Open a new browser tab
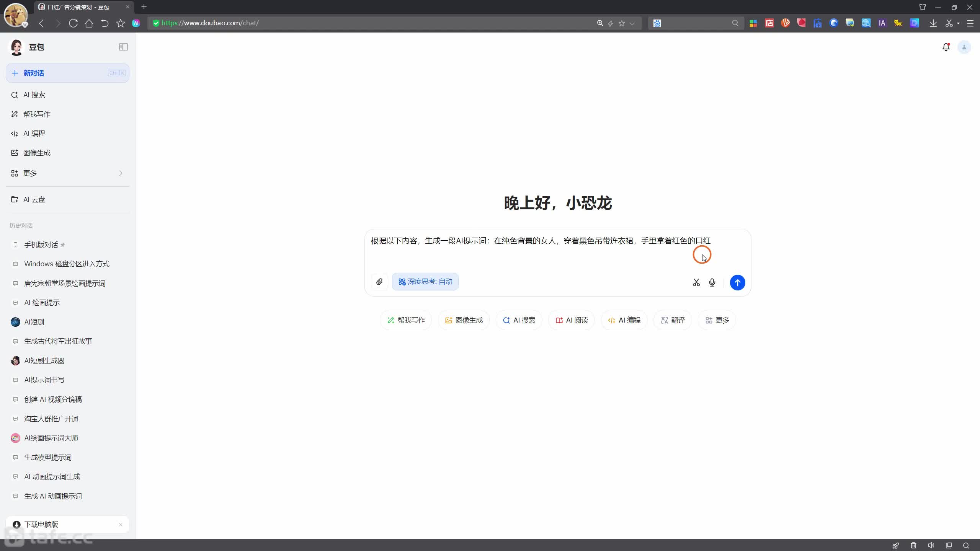Image resolution: width=980 pixels, height=551 pixels. pos(144,7)
